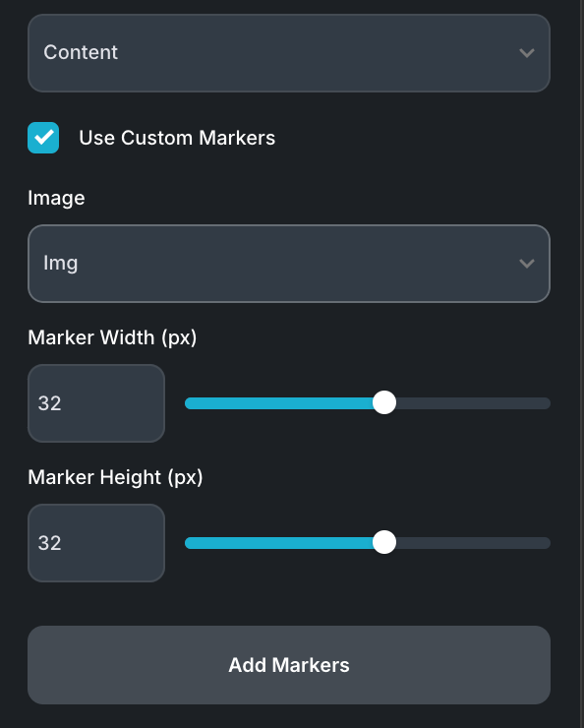This screenshot has width=584, height=728.
Task: Click the unfilled part of Marker Width slider
Action: pyautogui.click(x=473, y=403)
